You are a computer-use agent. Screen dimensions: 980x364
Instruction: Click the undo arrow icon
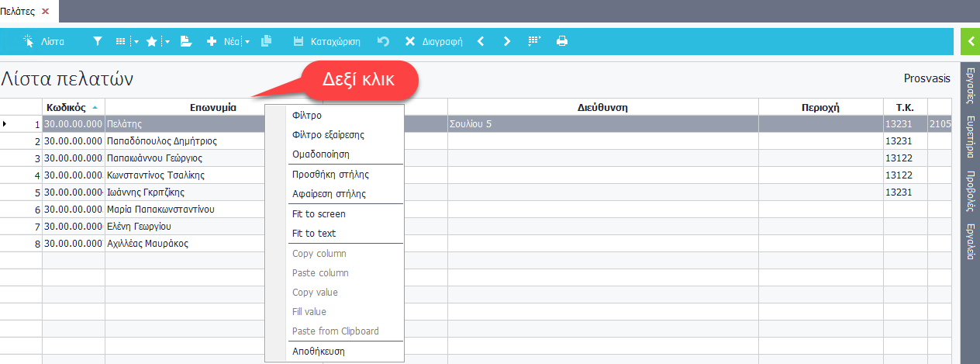point(382,41)
